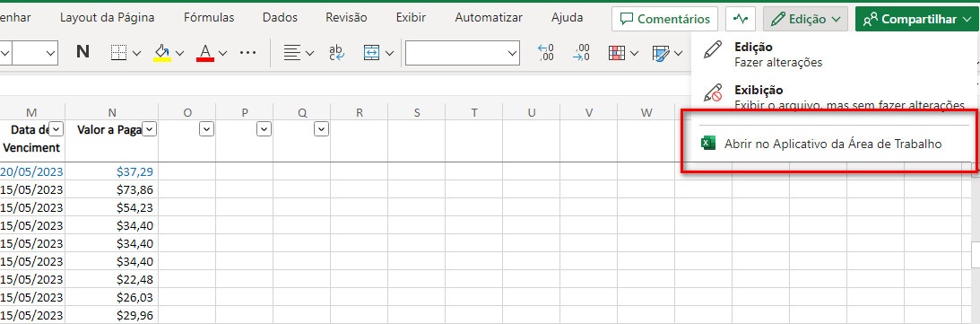Click the vertical scrollbar thumb
This screenshot has height=324, width=980.
(975, 255)
